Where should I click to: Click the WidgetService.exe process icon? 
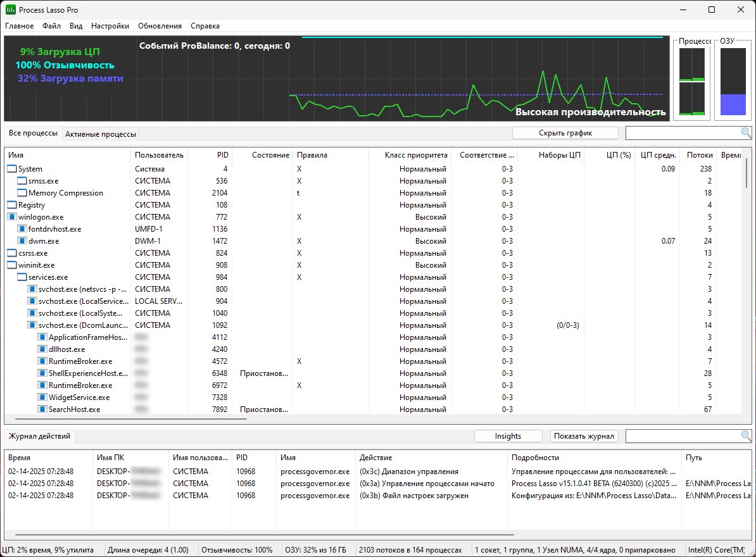click(42, 397)
